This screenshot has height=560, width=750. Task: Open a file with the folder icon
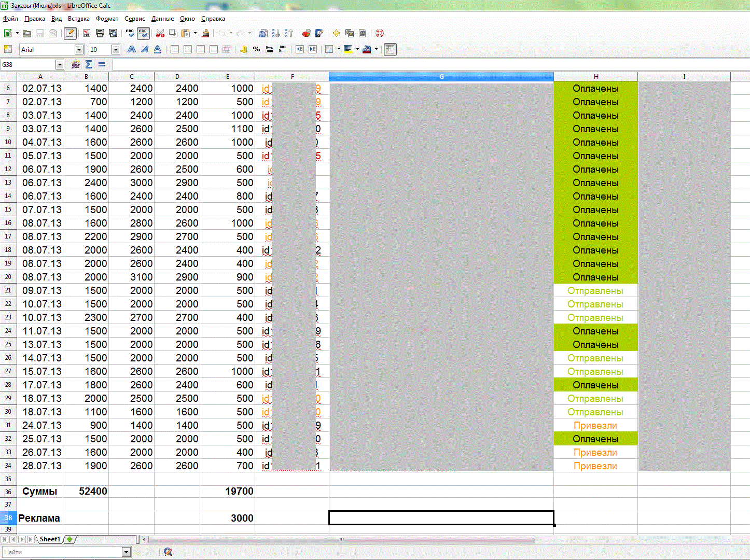point(27,33)
